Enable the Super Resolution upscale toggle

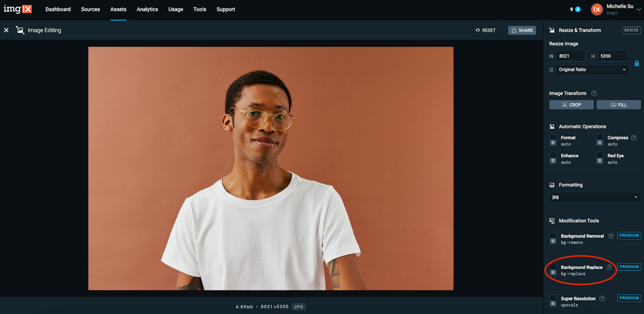(553, 301)
